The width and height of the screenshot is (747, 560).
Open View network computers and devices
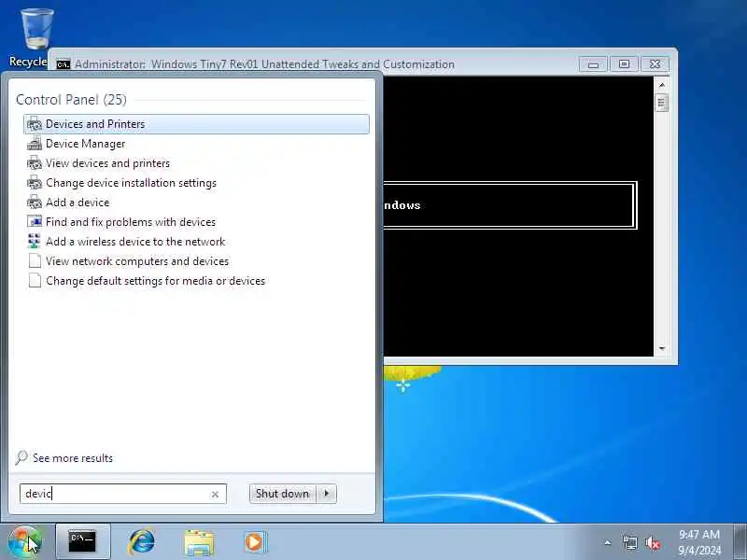coord(196,261)
